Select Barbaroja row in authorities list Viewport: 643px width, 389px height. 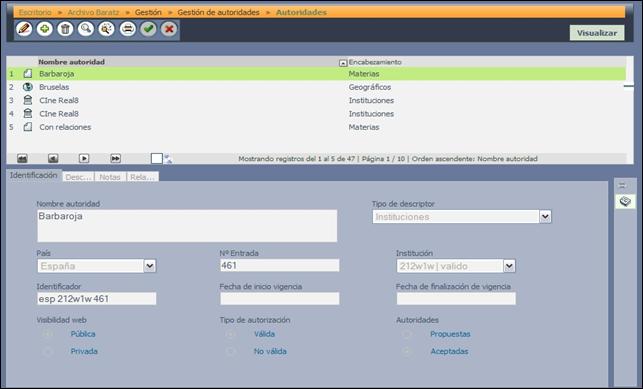pyautogui.click(x=316, y=74)
